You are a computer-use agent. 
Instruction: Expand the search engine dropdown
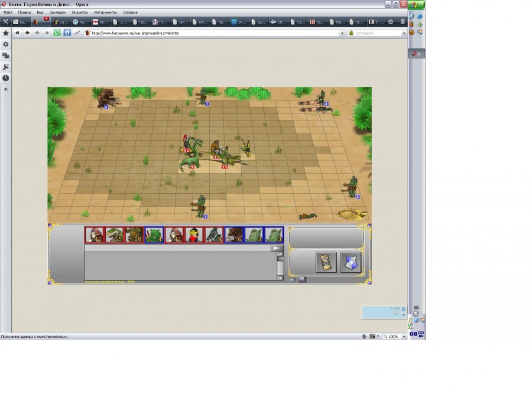pos(404,33)
